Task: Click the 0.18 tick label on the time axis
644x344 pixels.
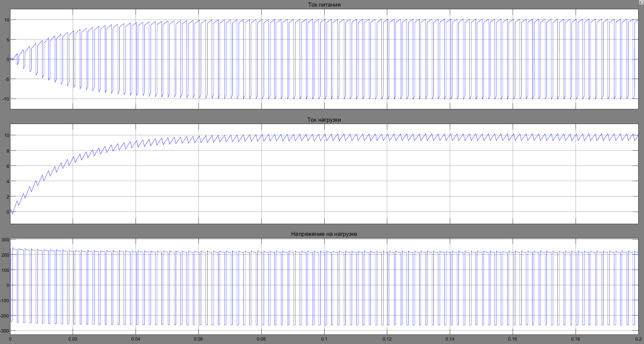Action: (x=576, y=339)
